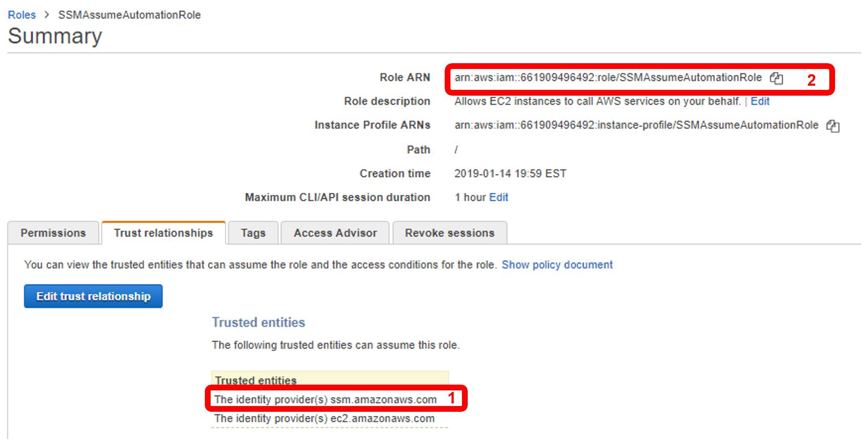
Task: Click the Instance Profile ARN text value
Action: pyautogui.click(x=636, y=125)
